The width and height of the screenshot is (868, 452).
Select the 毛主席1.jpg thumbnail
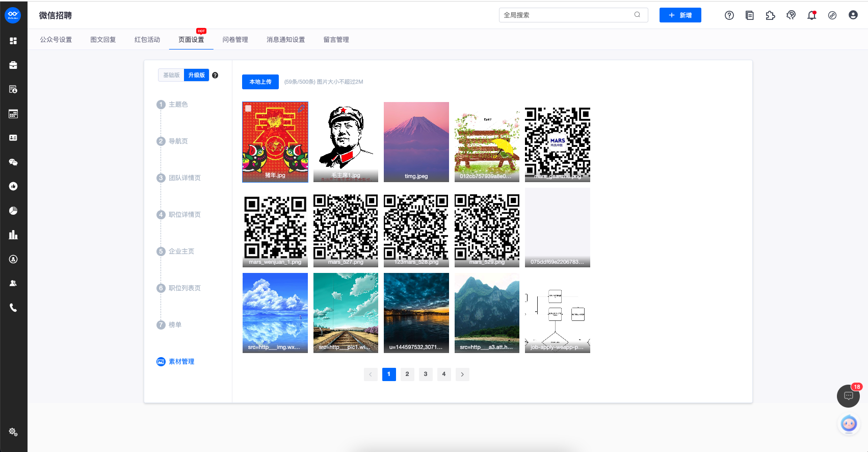[346, 142]
